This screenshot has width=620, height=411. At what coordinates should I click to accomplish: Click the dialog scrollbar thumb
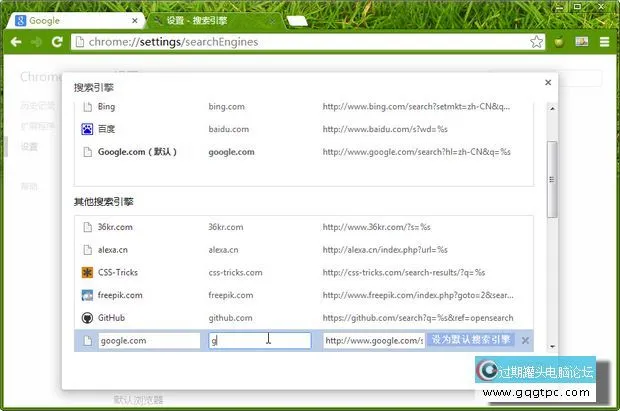(x=552, y=179)
